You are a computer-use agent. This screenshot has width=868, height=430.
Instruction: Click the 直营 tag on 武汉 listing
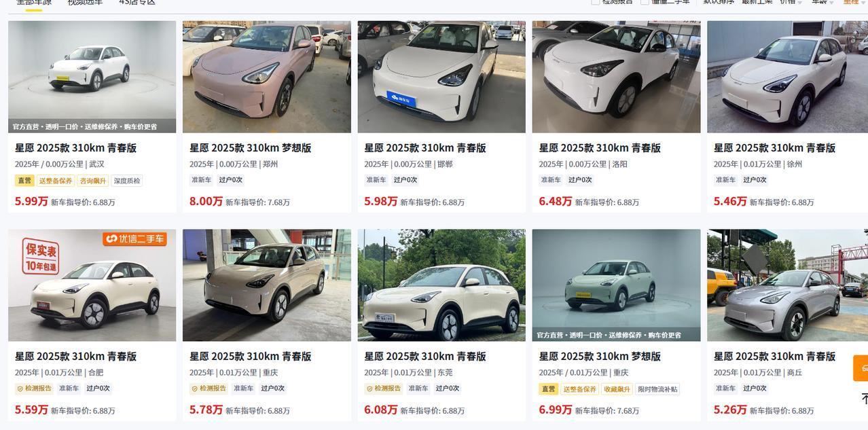click(x=24, y=181)
